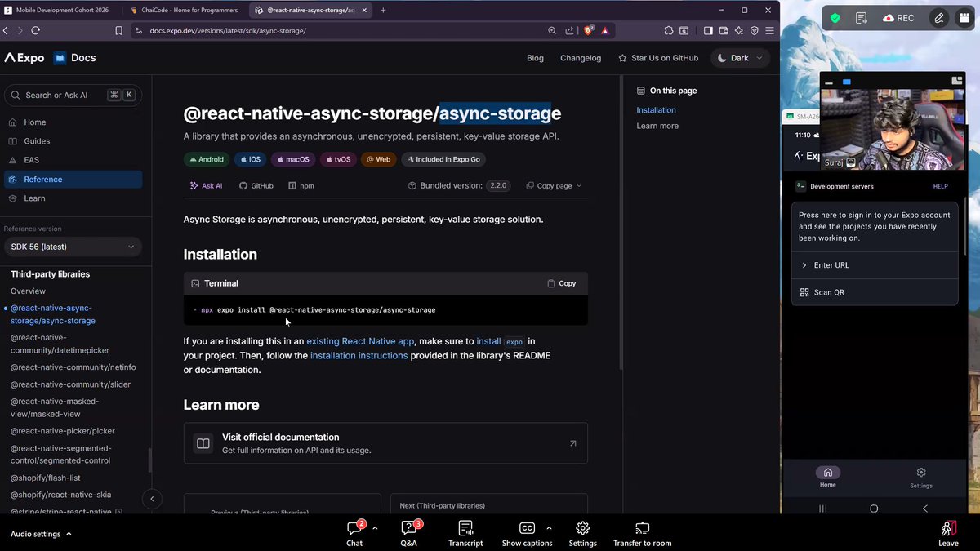Click the Android platform tag
The width and height of the screenshot is (980, 551).
(206, 159)
